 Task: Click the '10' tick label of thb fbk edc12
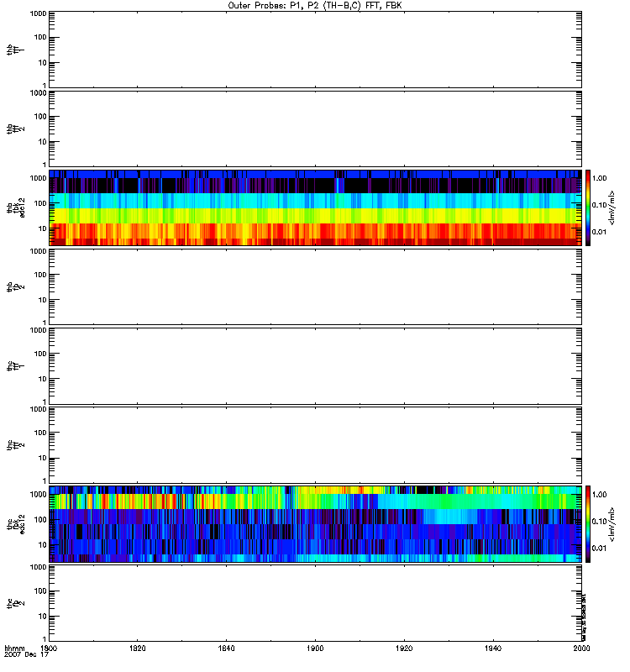point(43,228)
